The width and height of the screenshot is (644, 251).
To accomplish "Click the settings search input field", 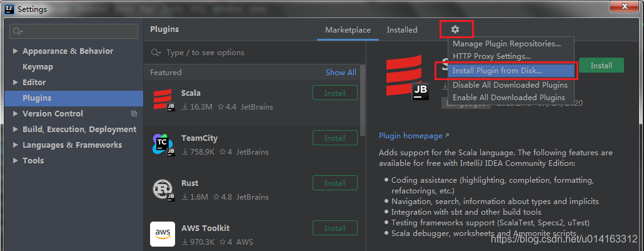I will (x=74, y=31).
